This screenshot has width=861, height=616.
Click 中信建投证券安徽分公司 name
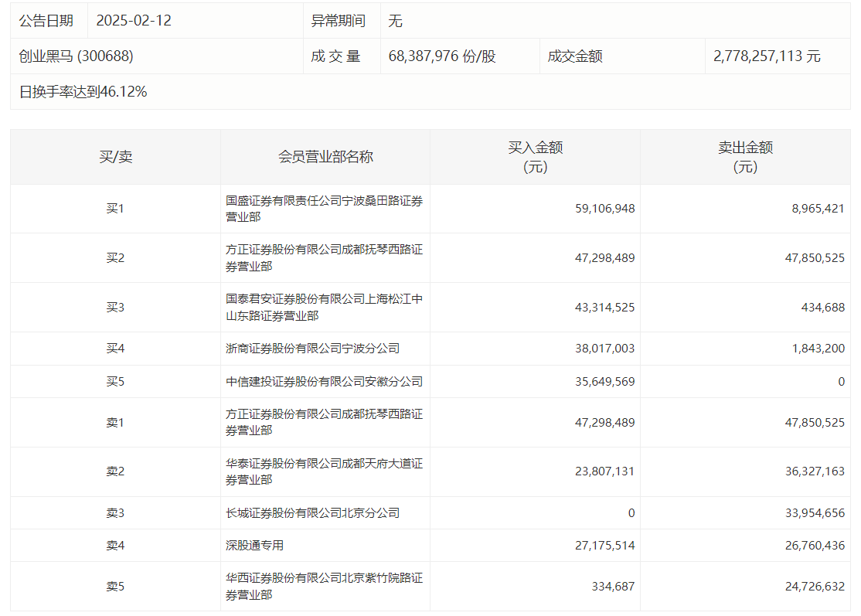(x=325, y=382)
